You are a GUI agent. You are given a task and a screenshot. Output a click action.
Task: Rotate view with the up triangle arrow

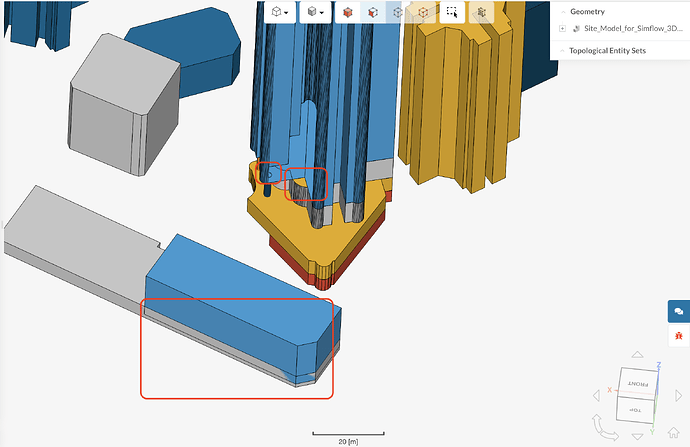pyautogui.click(x=637, y=355)
